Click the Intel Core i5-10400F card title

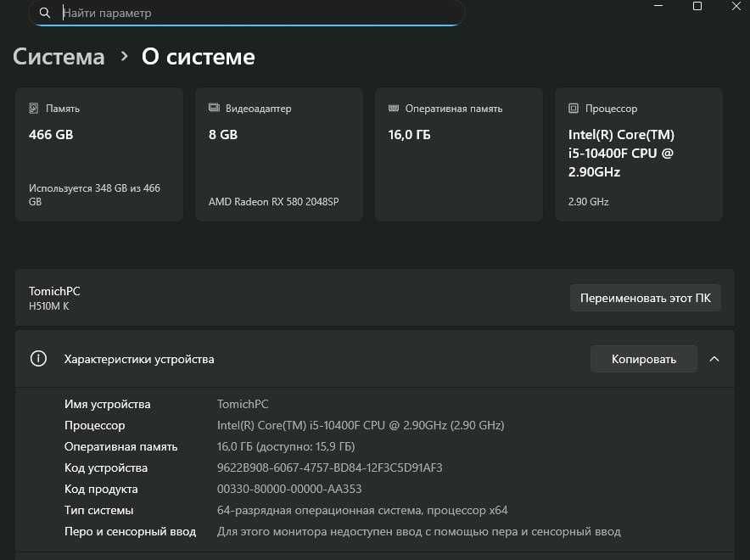[621, 153]
